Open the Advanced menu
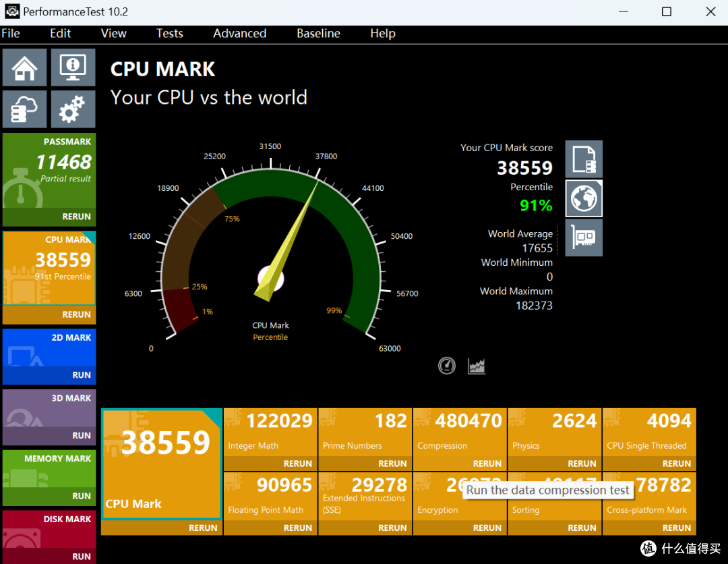This screenshot has height=564, width=728. (239, 34)
